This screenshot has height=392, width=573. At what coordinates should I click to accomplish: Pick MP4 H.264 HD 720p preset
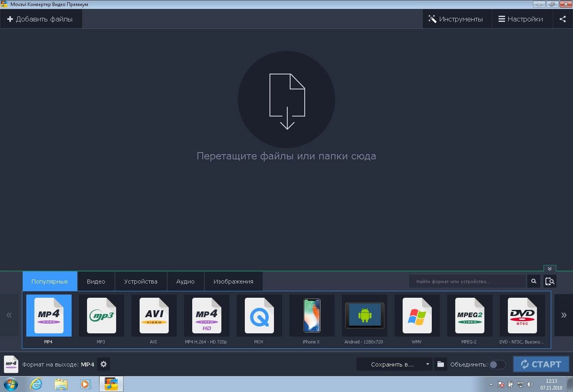(207, 316)
